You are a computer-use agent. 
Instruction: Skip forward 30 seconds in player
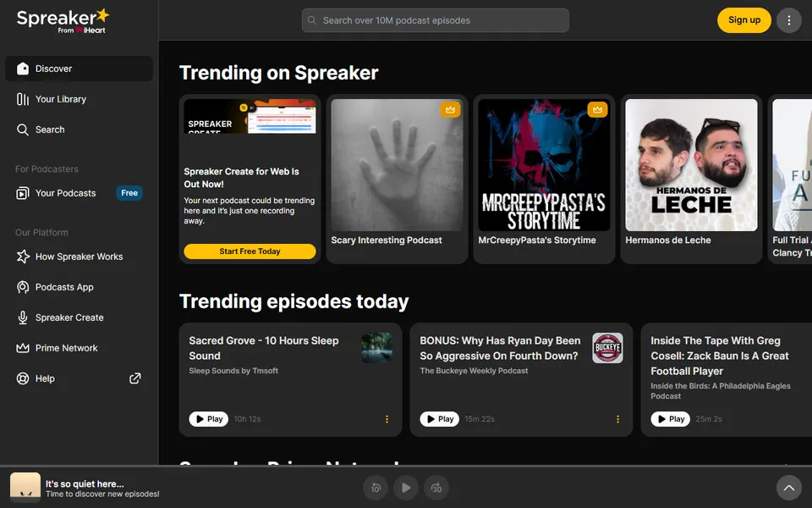pyautogui.click(x=436, y=488)
